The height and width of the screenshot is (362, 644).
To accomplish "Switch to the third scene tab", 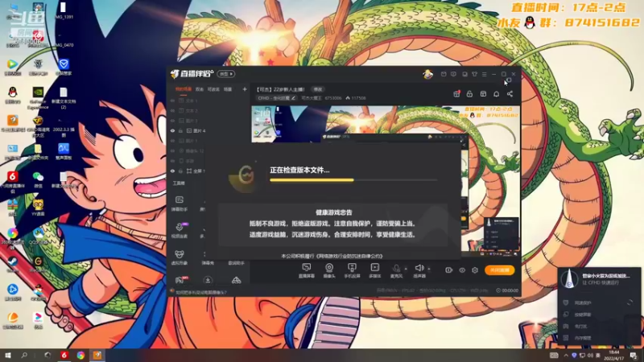I will (213, 89).
